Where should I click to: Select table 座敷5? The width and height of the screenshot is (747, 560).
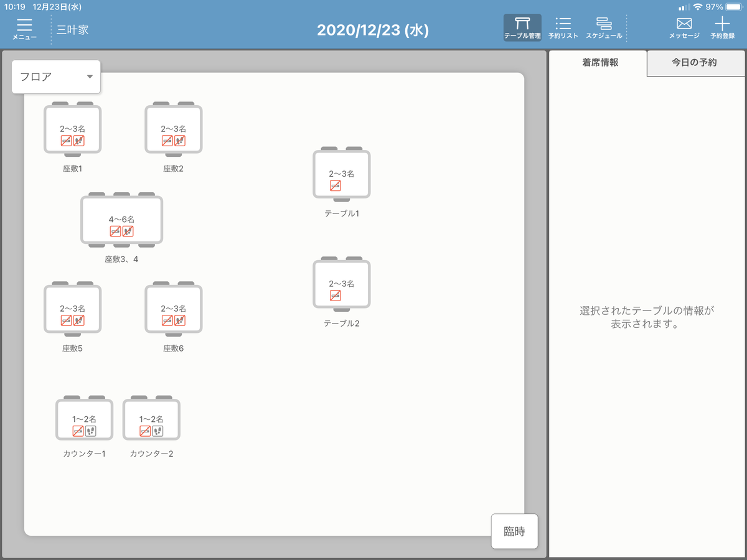[72, 309]
